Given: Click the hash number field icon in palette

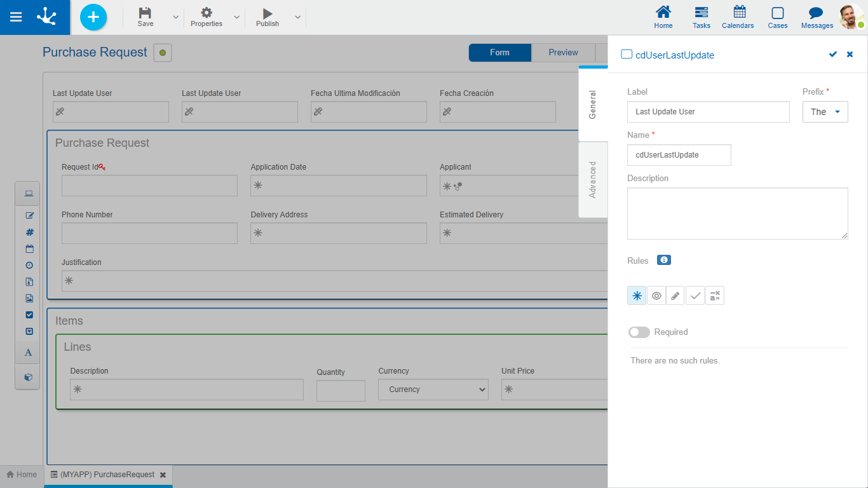Looking at the screenshot, I should tap(29, 233).
